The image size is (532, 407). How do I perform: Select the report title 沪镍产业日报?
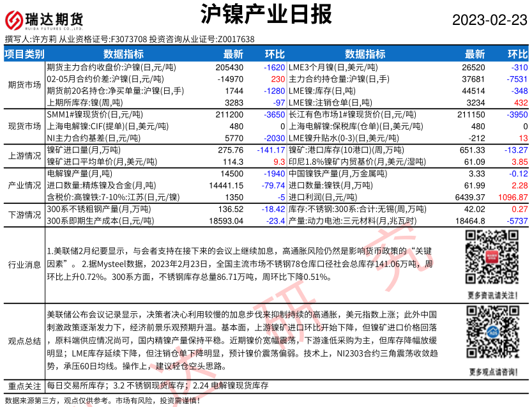click(x=266, y=15)
